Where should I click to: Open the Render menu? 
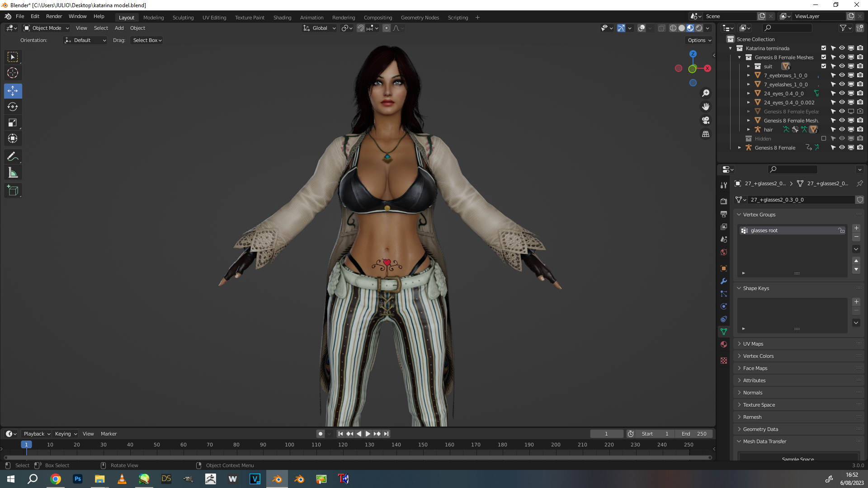[54, 16]
